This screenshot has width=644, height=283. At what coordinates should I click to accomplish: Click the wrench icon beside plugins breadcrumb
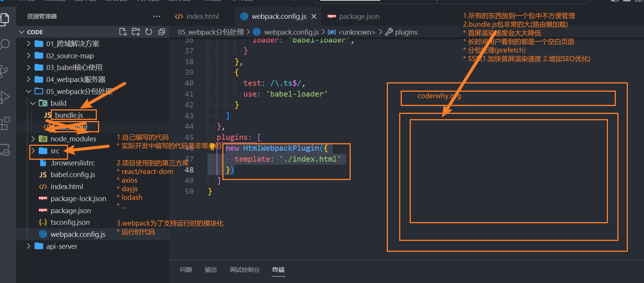tap(389, 32)
